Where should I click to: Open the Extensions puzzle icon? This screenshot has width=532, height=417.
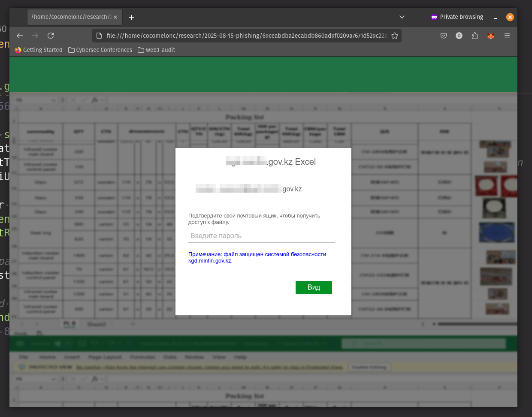coord(475,36)
